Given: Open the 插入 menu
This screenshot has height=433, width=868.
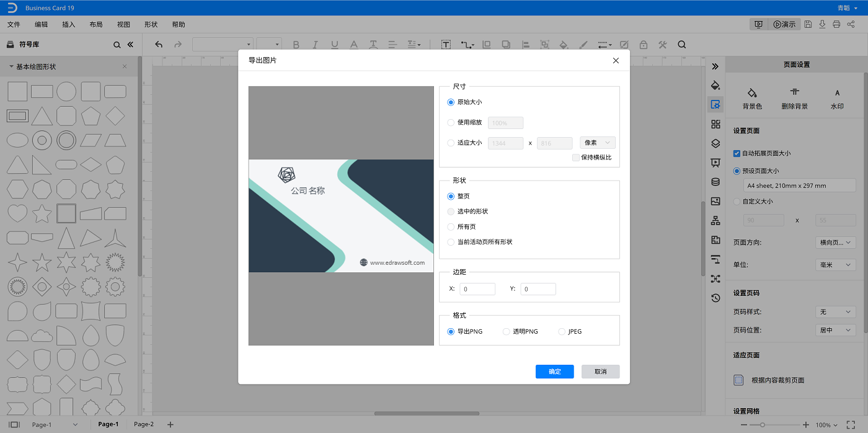Looking at the screenshot, I should click(69, 25).
